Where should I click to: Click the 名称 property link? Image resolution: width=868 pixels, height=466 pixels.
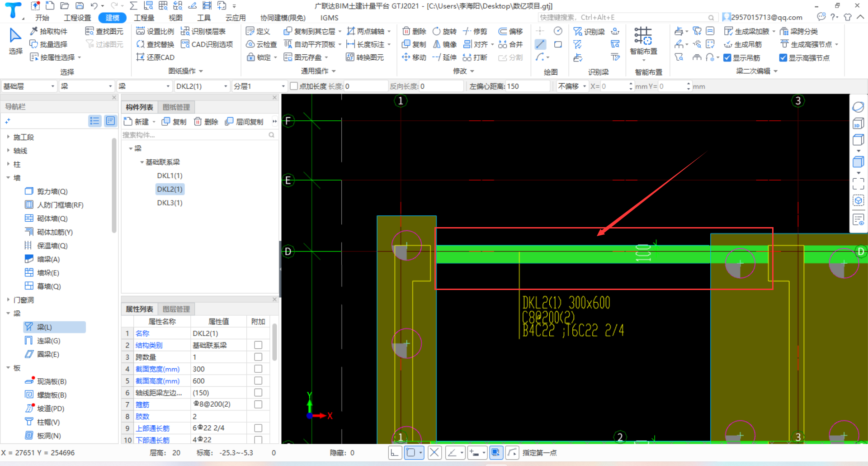point(142,333)
